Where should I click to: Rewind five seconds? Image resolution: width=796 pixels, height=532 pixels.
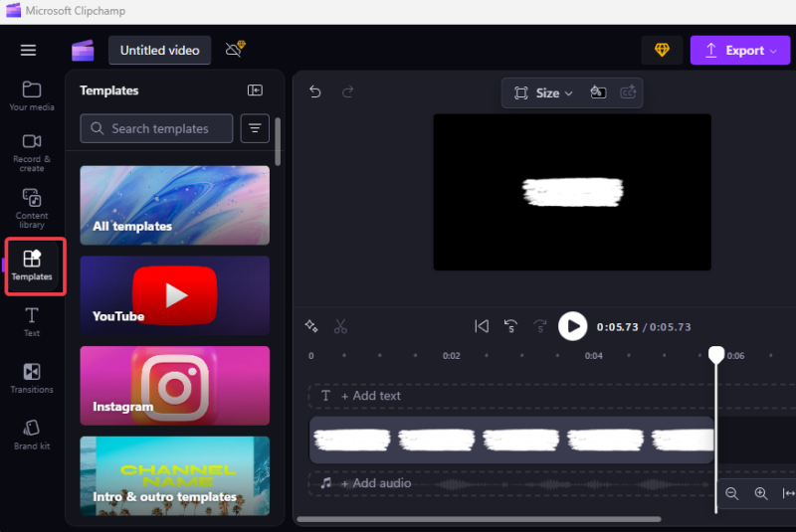510,326
